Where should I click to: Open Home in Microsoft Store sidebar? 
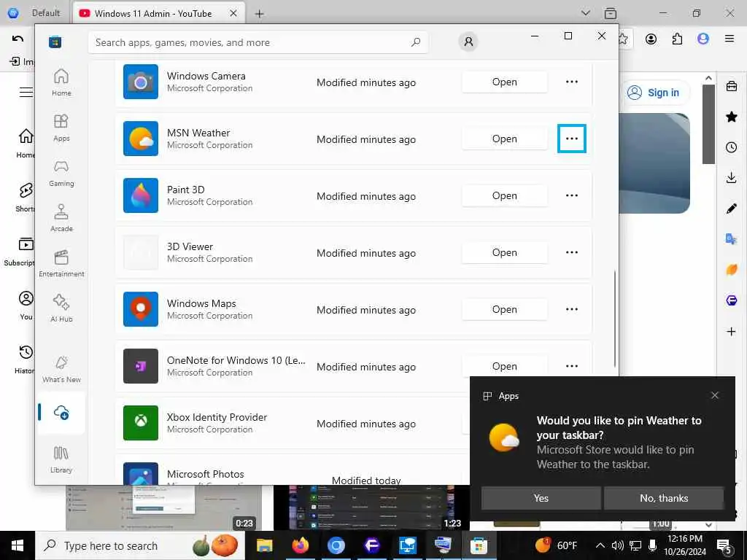coord(61,82)
